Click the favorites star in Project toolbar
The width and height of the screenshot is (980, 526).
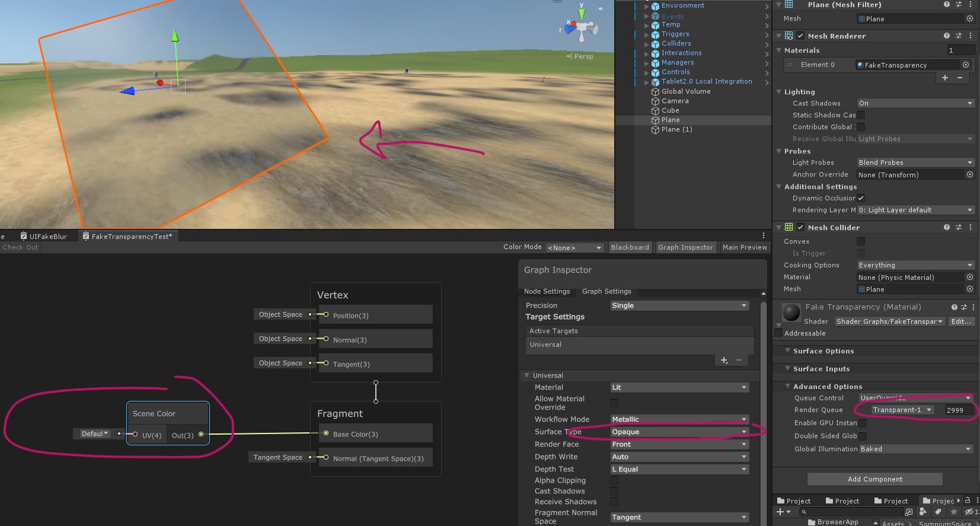tap(953, 512)
